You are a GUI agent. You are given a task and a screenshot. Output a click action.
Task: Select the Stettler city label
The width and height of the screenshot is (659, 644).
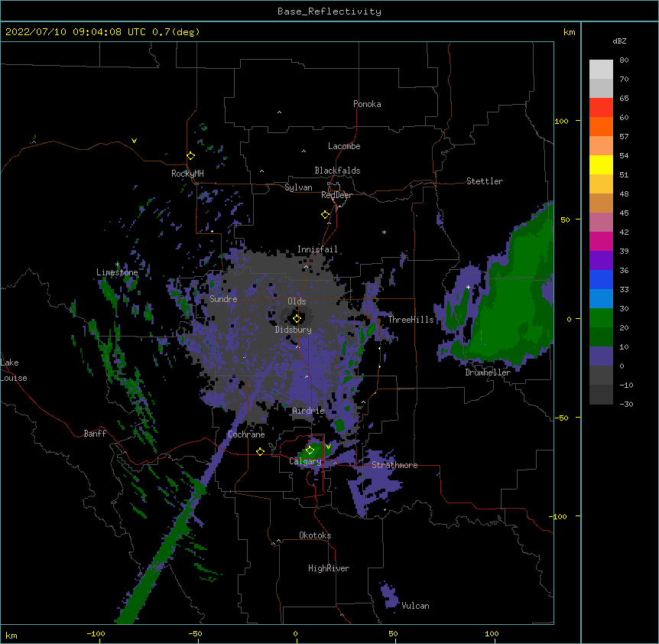(x=485, y=181)
